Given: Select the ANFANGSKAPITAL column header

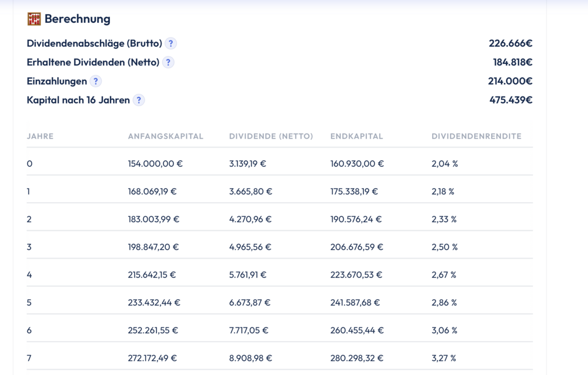Looking at the screenshot, I should (x=165, y=136).
